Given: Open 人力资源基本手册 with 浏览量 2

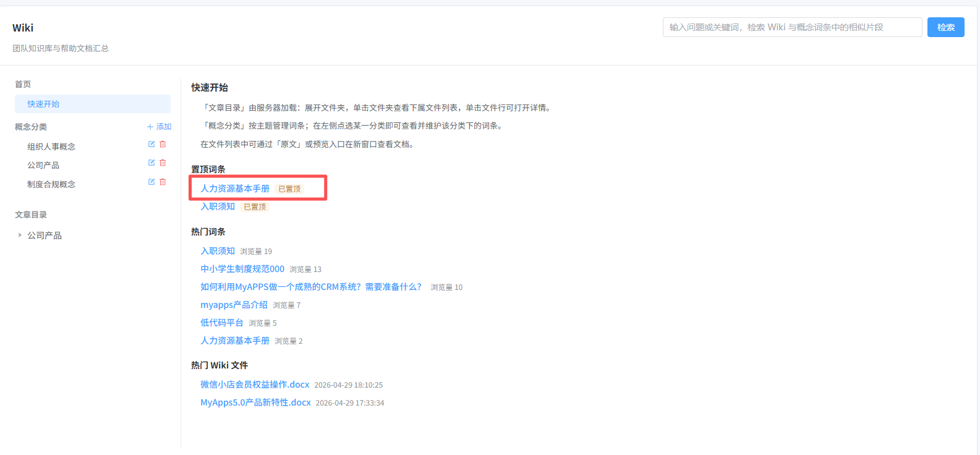Looking at the screenshot, I should pyautogui.click(x=235, y=341).
